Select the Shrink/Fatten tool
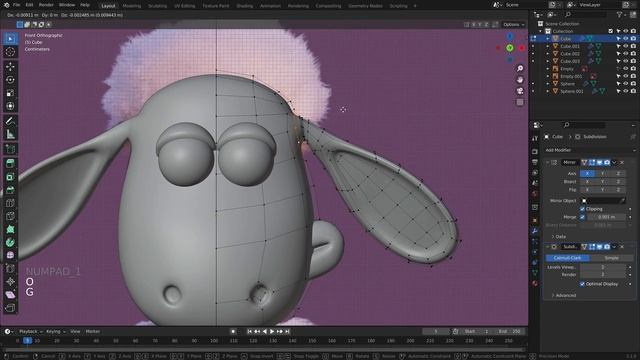The width and height of the screenshot is (640, 360). 10,282
